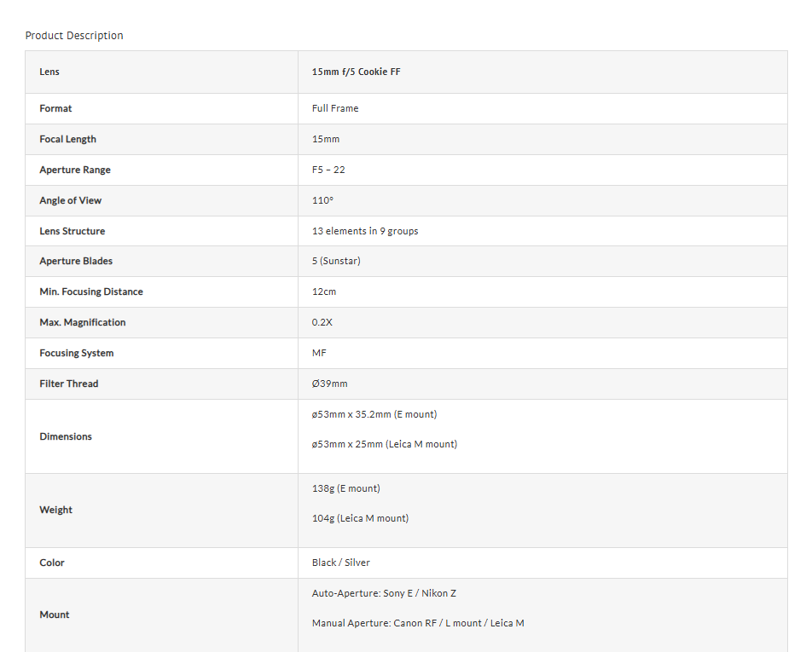Viewport: 812px width, 652px height.
Task: Click the Product Description heading
Action: pos(74,36)
